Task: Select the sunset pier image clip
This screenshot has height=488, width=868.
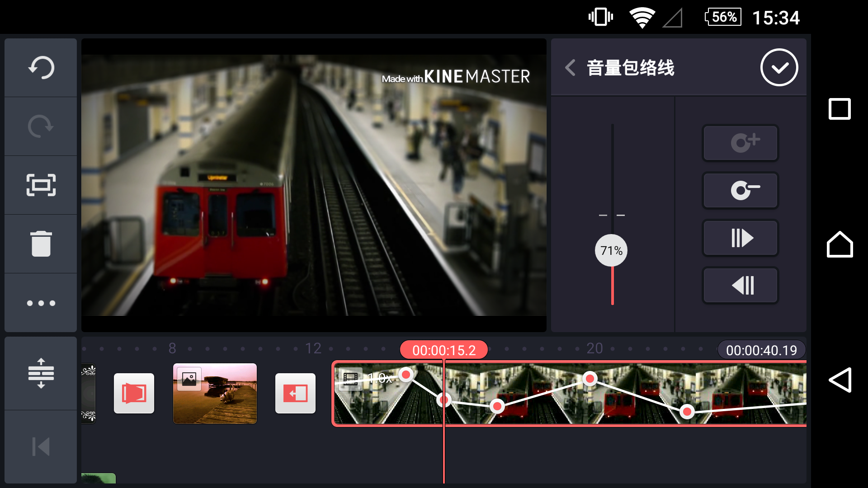Action: [x=215, y=393]
